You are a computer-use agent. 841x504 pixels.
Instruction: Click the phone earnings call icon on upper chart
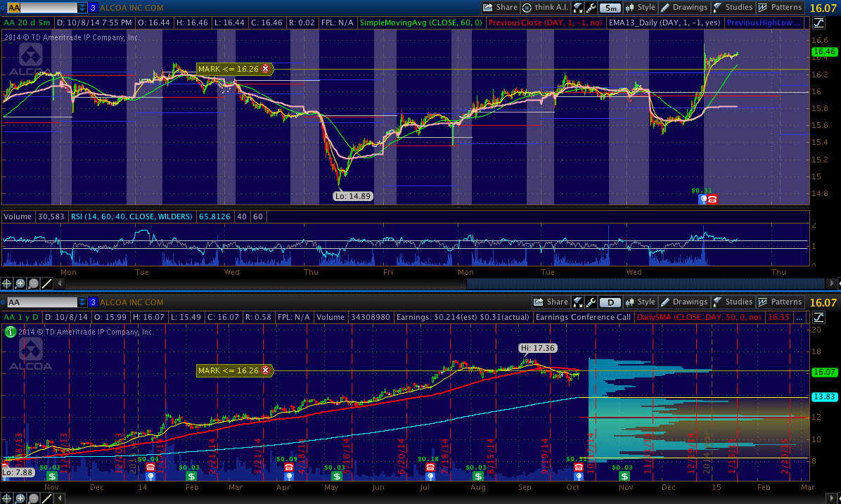(712, 200)
